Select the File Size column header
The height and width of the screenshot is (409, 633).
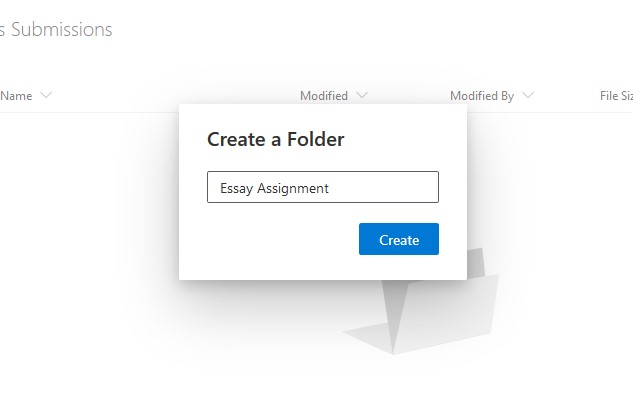[616, 96]
